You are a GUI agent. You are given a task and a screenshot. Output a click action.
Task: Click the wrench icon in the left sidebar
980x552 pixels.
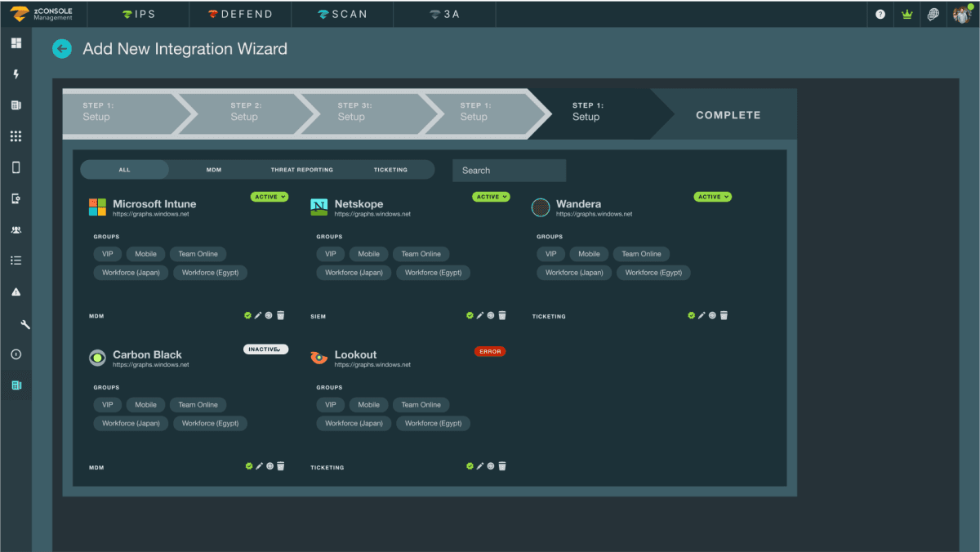click(x=16, y=323)
